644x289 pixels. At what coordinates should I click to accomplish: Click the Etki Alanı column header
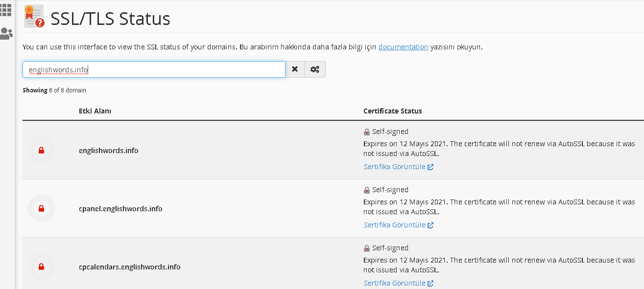pyautogui.click(x=95, y=111)
